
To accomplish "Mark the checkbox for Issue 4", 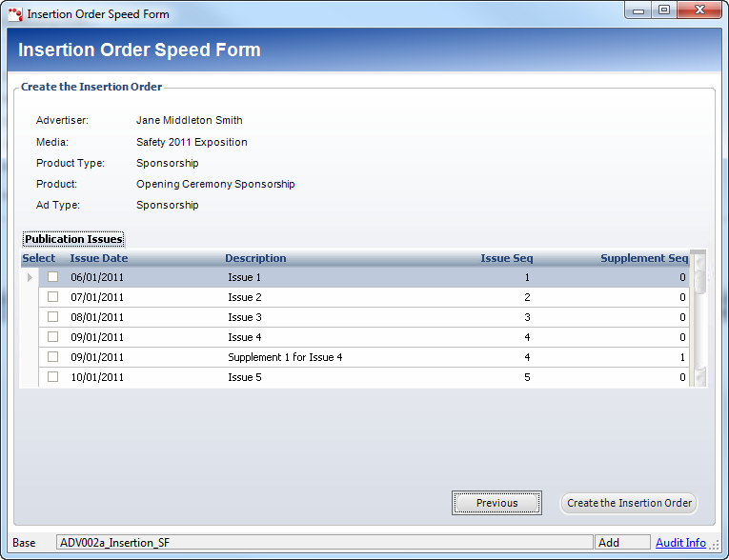I will click(53, 337).
